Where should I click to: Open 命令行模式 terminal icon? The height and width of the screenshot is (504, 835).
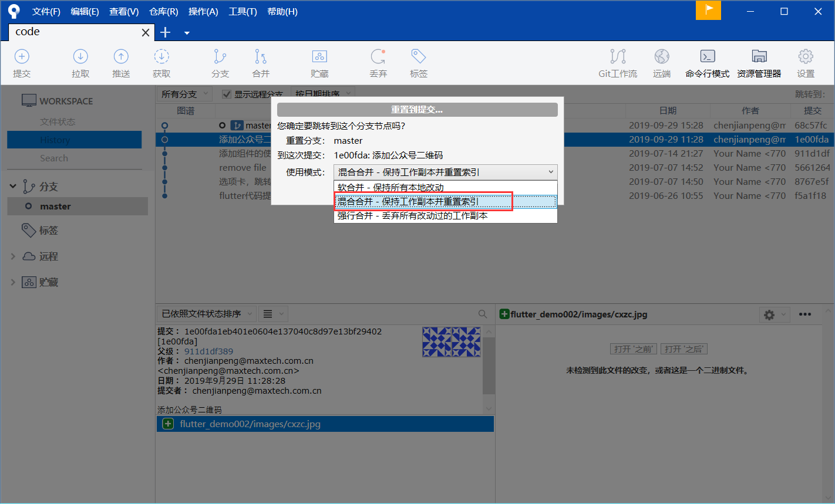point(707,62)
